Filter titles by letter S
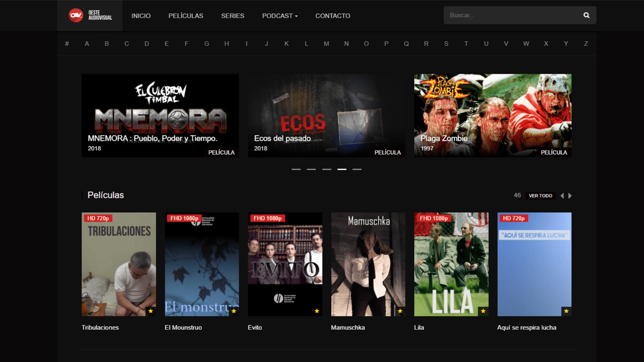Screen dimensions: 644x362 [446, 44]
